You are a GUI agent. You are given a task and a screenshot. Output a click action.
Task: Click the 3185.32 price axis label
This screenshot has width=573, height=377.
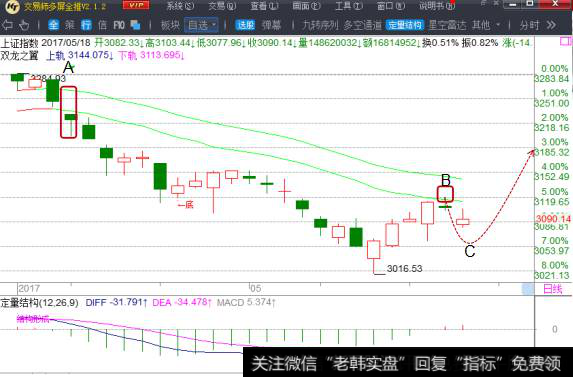point(552,152)
